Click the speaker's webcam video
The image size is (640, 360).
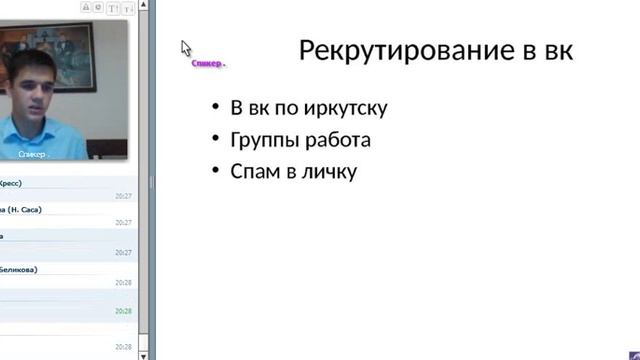[x=64, y=90]
